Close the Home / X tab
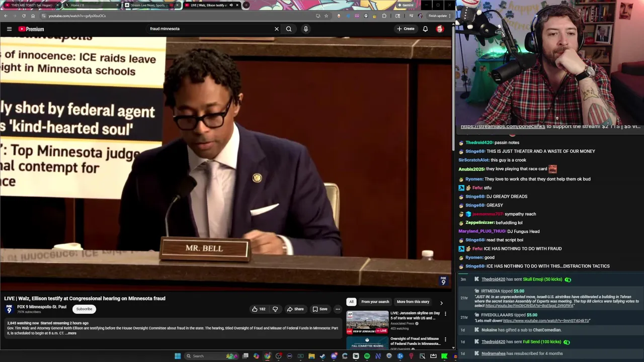Screen dimensions: 644x362 click(x=117, y=5)
